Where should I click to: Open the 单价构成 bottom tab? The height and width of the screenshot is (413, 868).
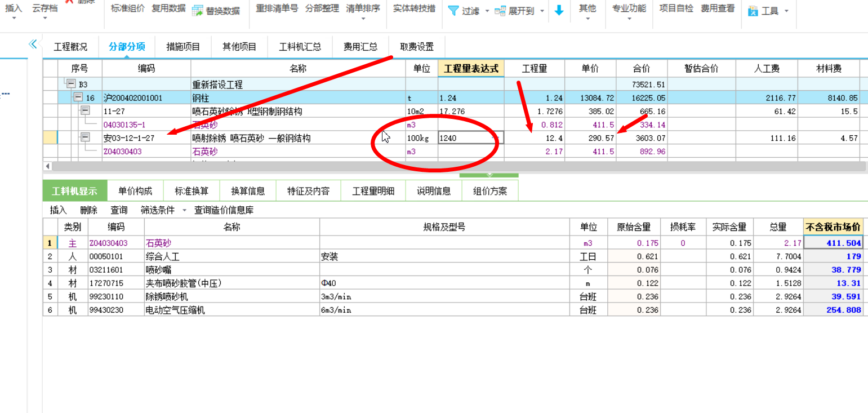coord(135,191)
